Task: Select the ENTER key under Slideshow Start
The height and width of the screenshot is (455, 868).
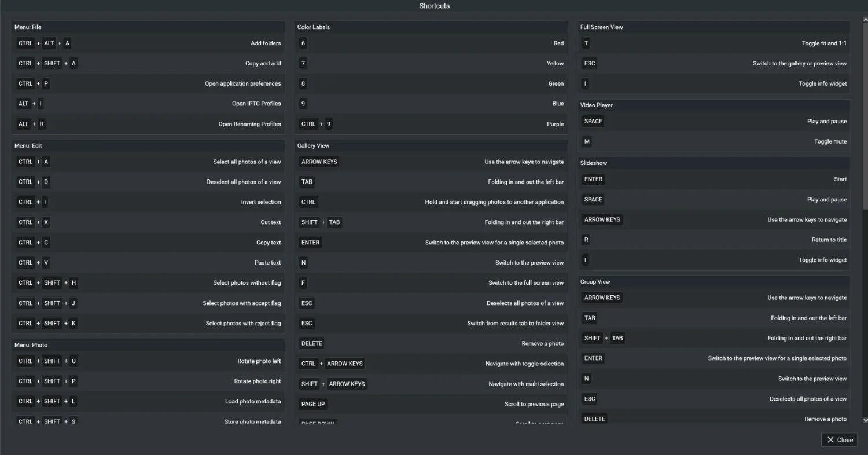Action: 593,179
